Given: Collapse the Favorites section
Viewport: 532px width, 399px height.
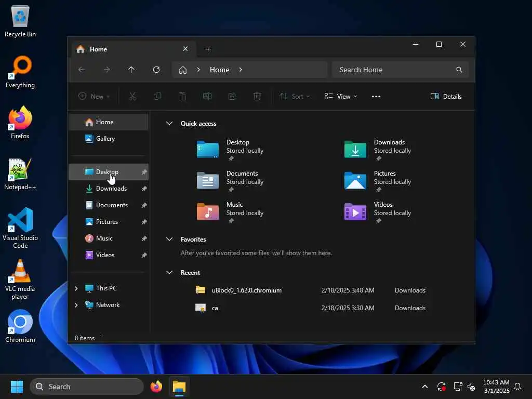Looking at the screenshot, I should tap(169, 239).
